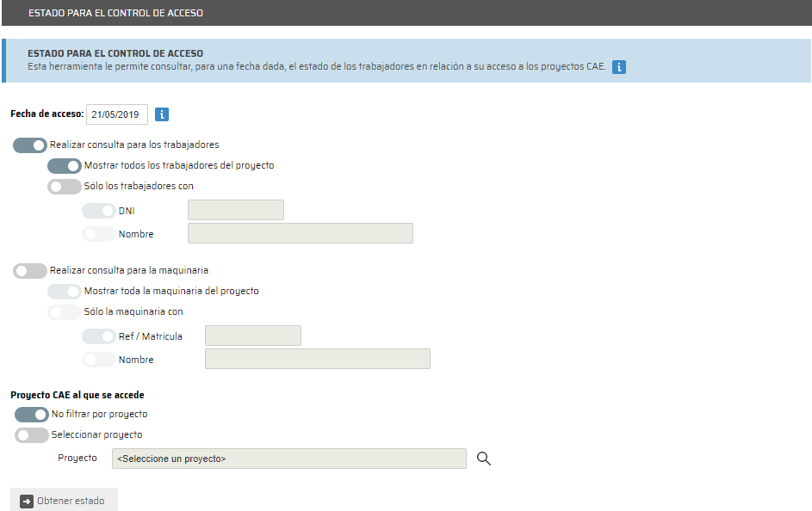
Task: Click the magnifier icon to search projects
Action: click(484, 459)
